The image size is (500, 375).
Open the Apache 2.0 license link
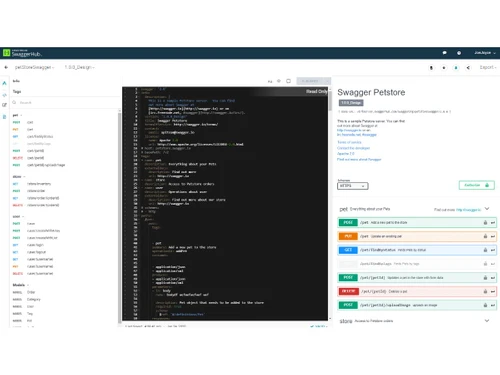click(x=346, y=154)
